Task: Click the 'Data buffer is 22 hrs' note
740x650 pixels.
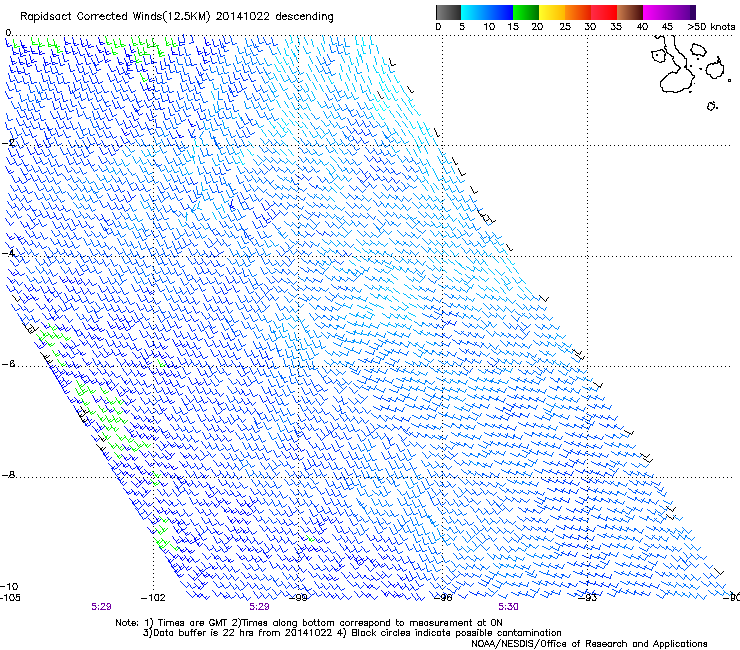Action: pos(204,633)
